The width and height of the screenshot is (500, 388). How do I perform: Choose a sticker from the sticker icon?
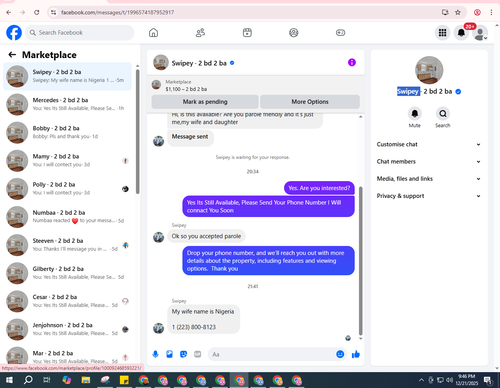tap(183, 354)
